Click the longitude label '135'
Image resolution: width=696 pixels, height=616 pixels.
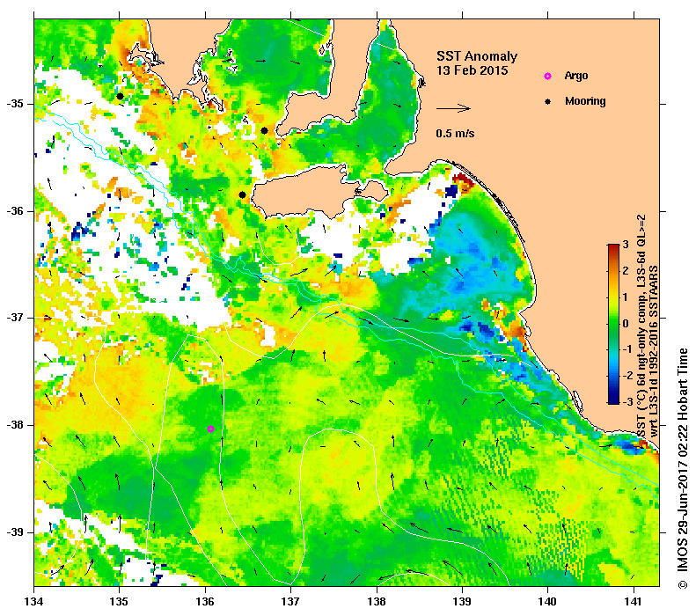pos(119,602)
